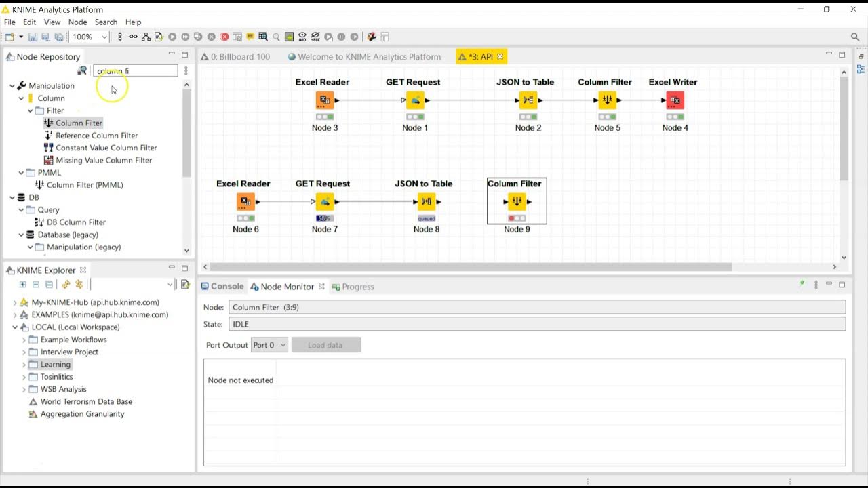Click the Node Repository search field

click(135, 70)
